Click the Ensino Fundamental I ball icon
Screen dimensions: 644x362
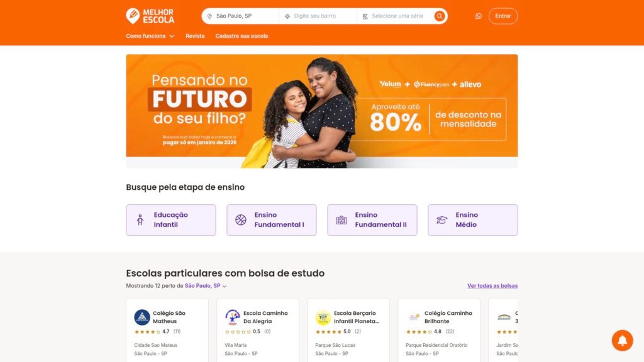241,220
